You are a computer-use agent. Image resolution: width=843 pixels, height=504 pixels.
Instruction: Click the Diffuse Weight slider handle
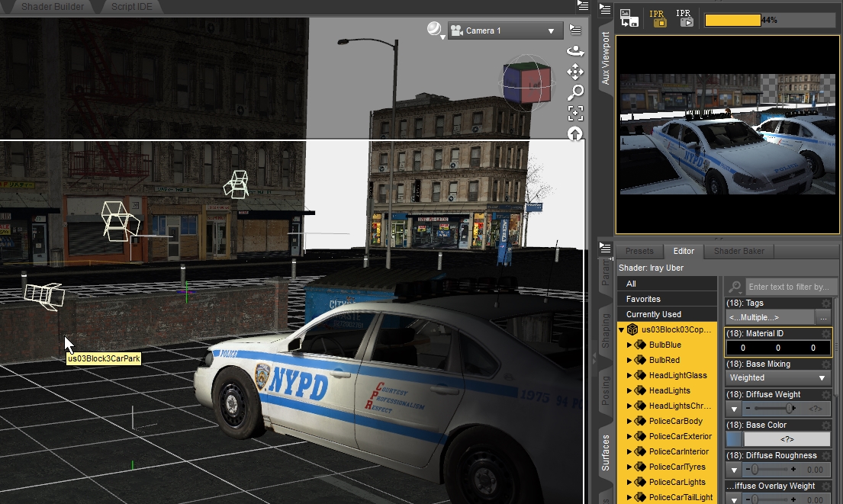pyautogui.click(x=790, y=409)
